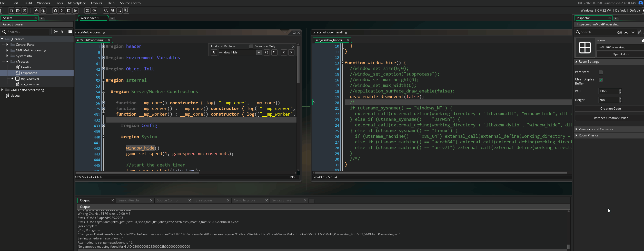Image resolution: width=644 pixels, height=251 pixels.
Task: Clean the project cache with the broom icon
Action: 75,11
